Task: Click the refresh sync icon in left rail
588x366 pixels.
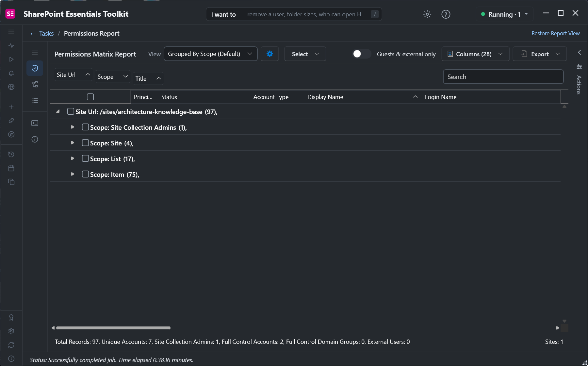Action: 11,345
